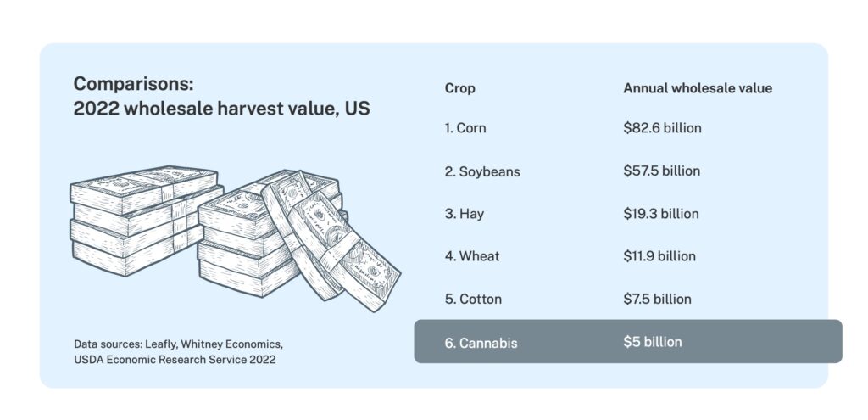The image size is (868, 420).
Task: Click the "2022 wholesale harvest value, US" title
Action: (221, 109)
